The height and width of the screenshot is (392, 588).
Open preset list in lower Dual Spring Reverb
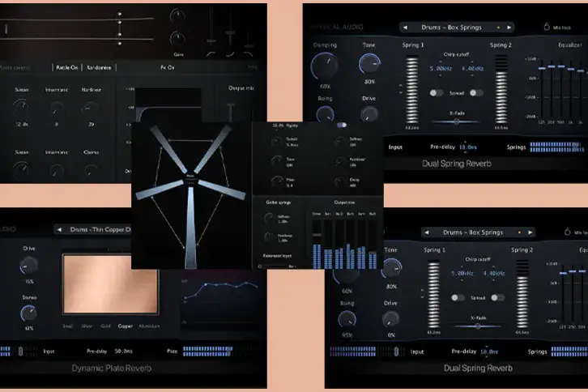[x=473, y=232]
